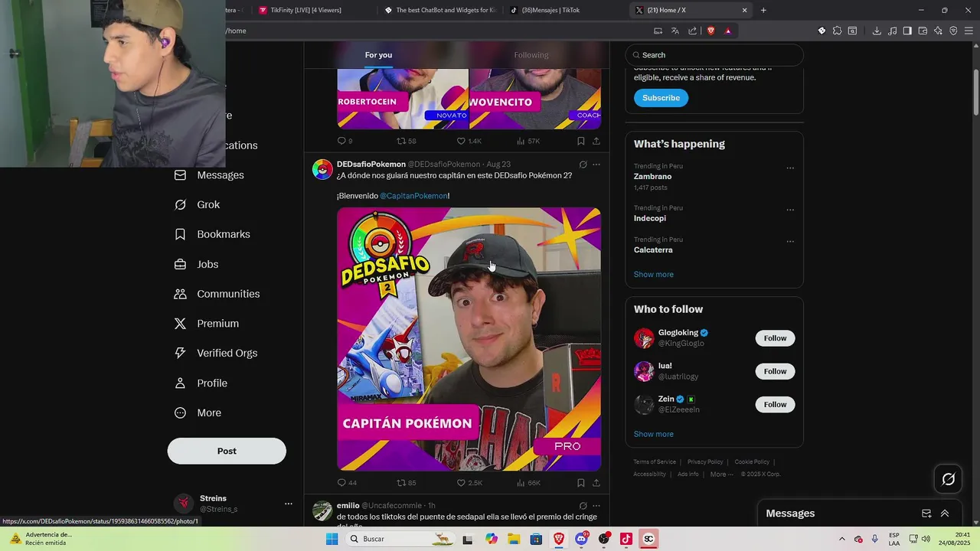Image resolution: width=980 pixels, height=551 pixels.
Task: Open Bookmarks from the X sidebar
Action: tap(212, 234)
